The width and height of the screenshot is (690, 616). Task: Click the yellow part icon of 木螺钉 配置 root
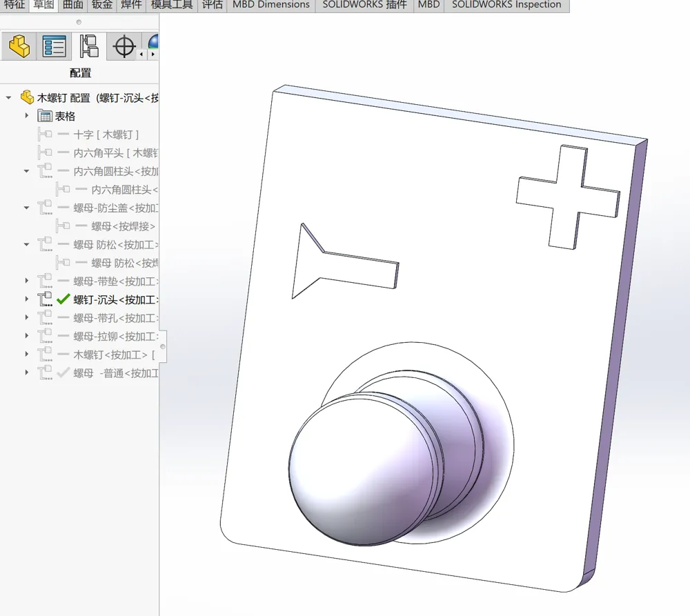point(27,97)
